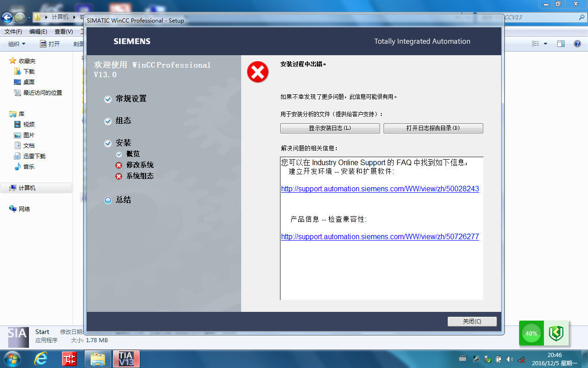Screen dimensions: 588x368
Task: Open the support link ending in 50028243
Action: [380, 189]
